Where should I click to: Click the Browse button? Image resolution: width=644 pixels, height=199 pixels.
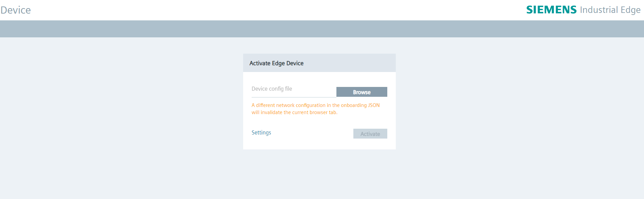(x=362, y=92)
